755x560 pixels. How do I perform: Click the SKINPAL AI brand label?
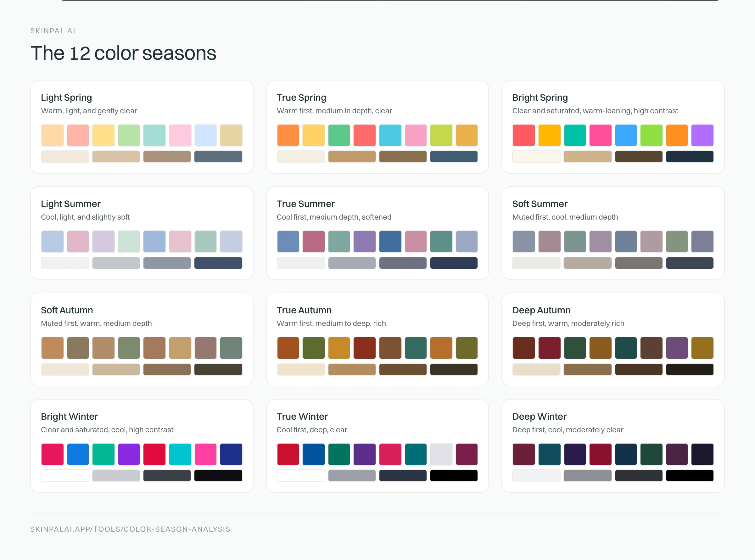53,31
